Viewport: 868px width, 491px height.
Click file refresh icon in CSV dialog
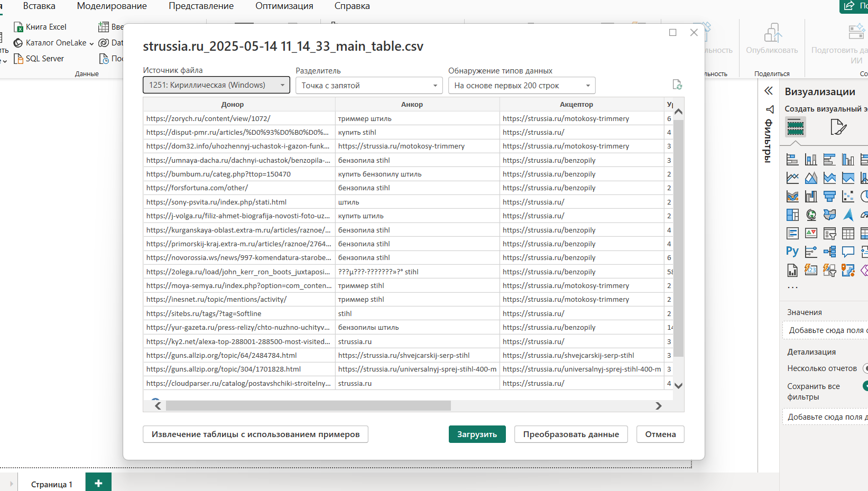[677, 85]
